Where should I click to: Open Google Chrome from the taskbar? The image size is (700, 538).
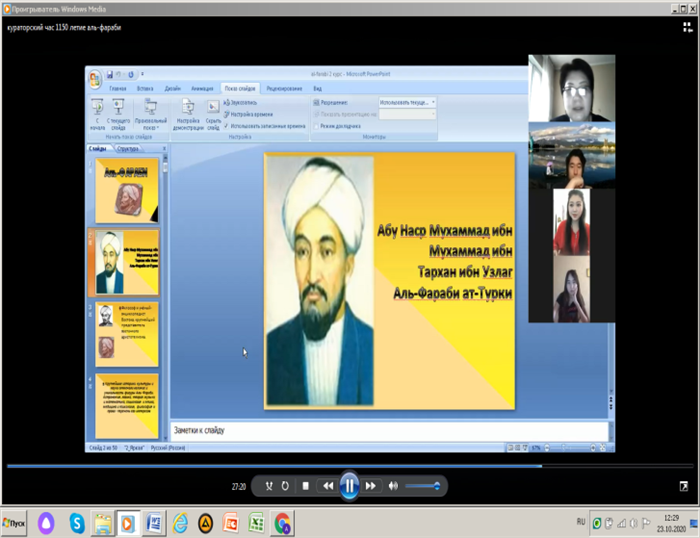283,521
